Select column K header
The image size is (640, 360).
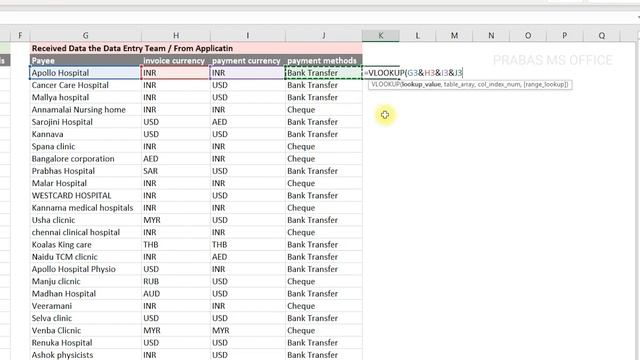pyautogui.click(x=380, y=36)
